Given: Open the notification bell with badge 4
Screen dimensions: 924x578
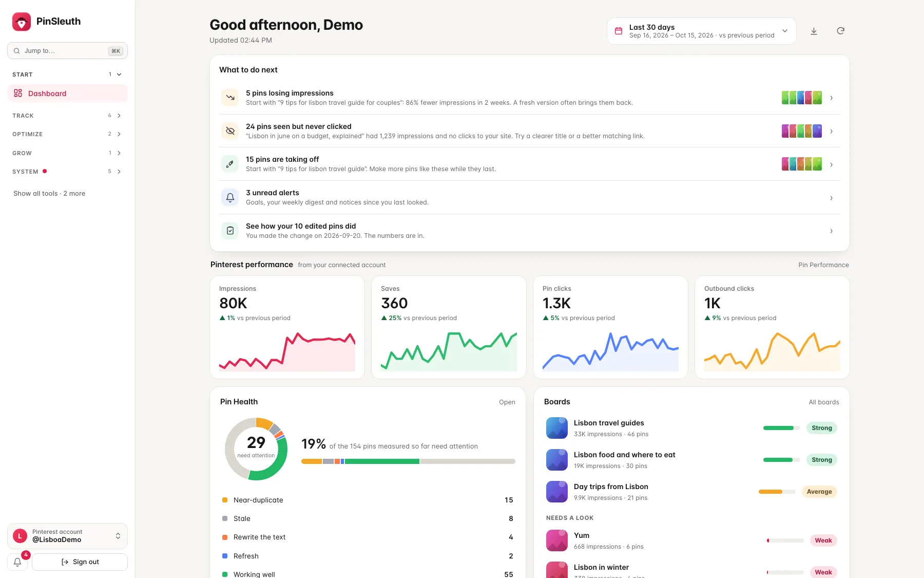Looking at the screenshot, I should click(x=17, y=562).
